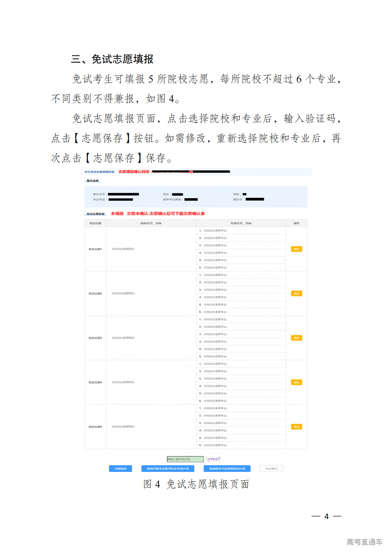The height and width of the screenshot is (555, 392).
Task: Click 清空 in the 免试志愿5 row
Action: pyautogui.click(x=296, y=427)
